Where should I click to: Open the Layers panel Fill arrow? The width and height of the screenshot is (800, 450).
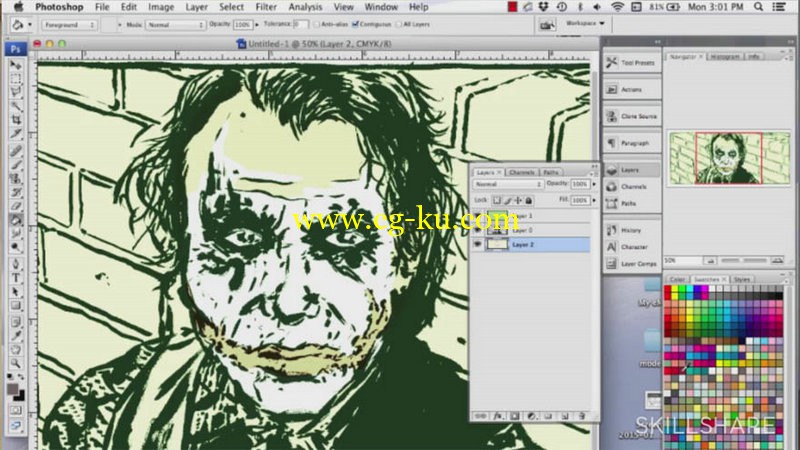[x=594, y=201]
